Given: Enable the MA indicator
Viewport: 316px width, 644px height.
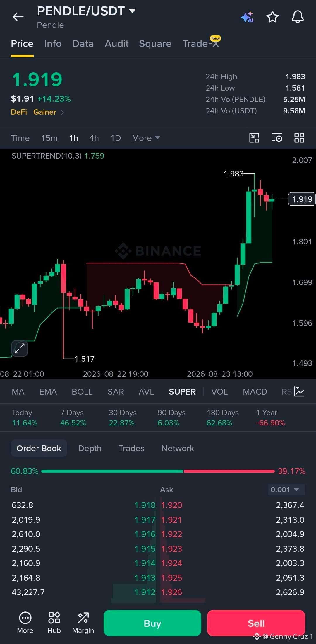Looking at the screenshot, I should pos(18,392).
